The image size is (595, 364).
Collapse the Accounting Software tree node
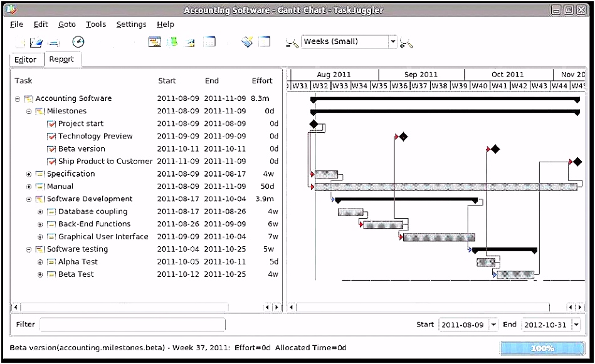coord(18,99)
